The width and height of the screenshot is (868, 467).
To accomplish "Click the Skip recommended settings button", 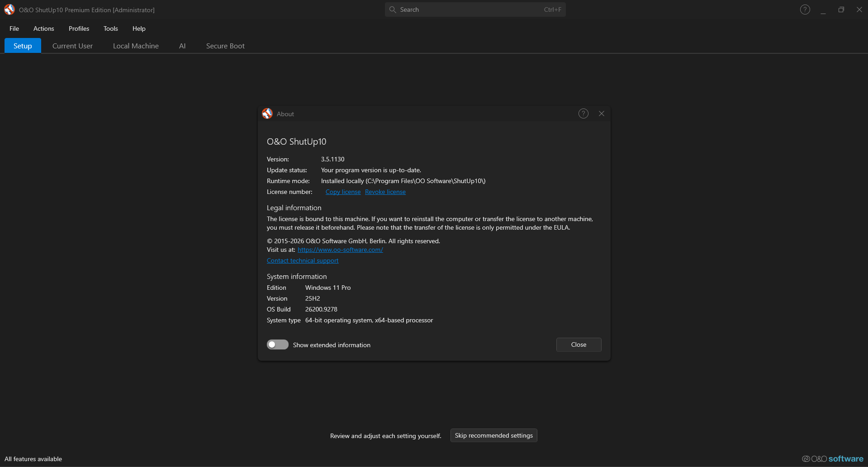I will pos(494,435).
